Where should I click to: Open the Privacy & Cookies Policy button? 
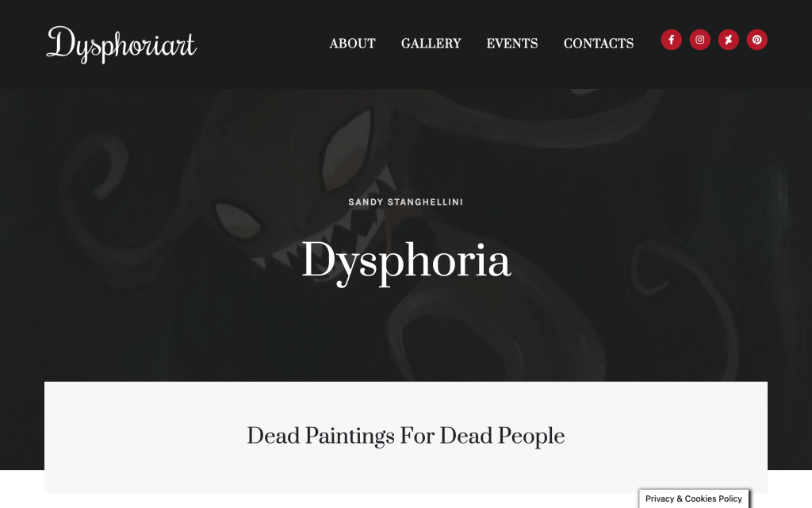click(694, 498)
